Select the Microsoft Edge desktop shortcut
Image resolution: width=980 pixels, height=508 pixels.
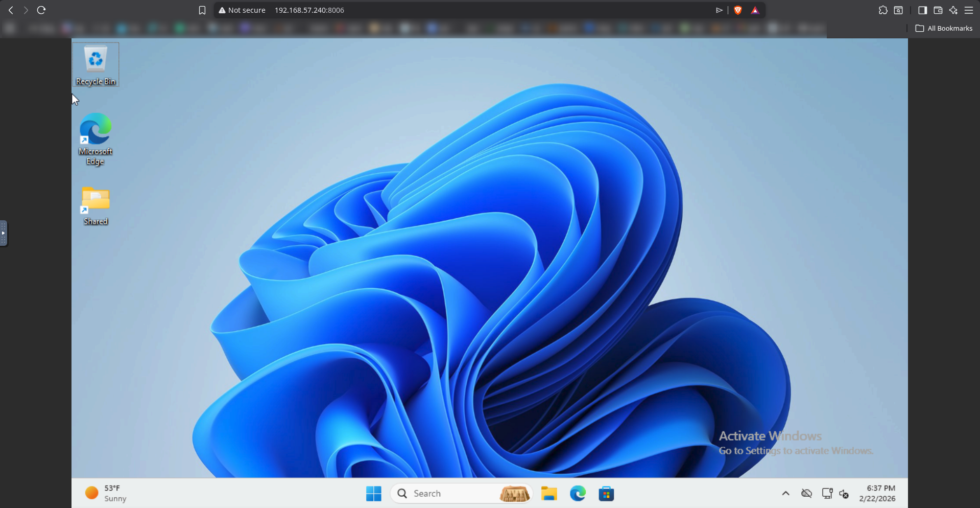[95, 138]
